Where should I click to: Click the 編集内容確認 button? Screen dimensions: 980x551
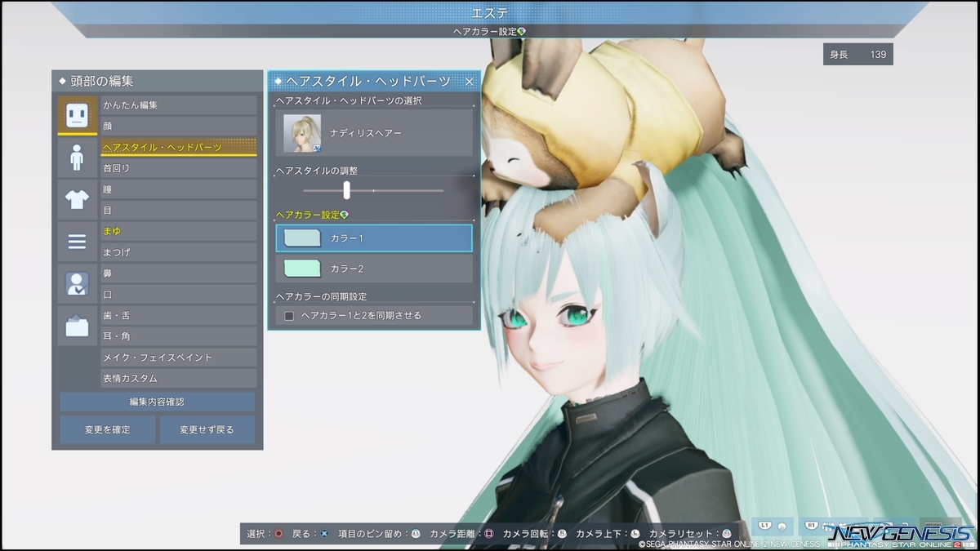coord(157,402)
